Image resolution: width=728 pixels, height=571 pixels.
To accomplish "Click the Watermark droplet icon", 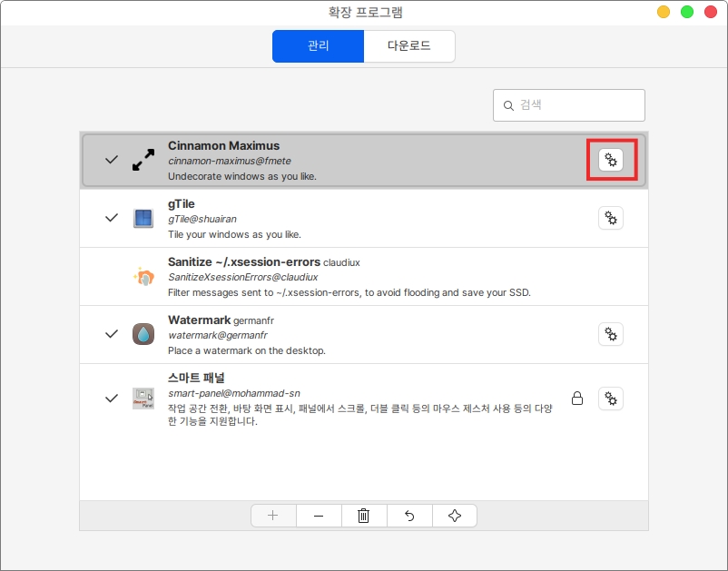I will click(143, 334).
